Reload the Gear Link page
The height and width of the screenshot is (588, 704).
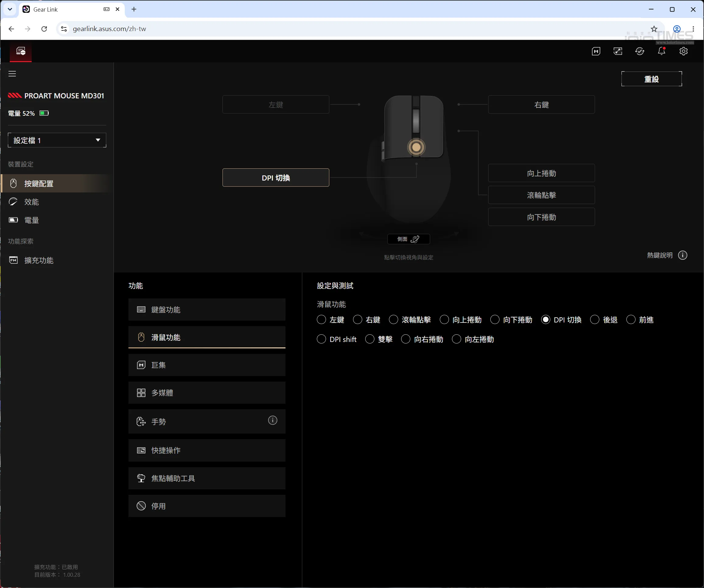(x=44, y=29)
